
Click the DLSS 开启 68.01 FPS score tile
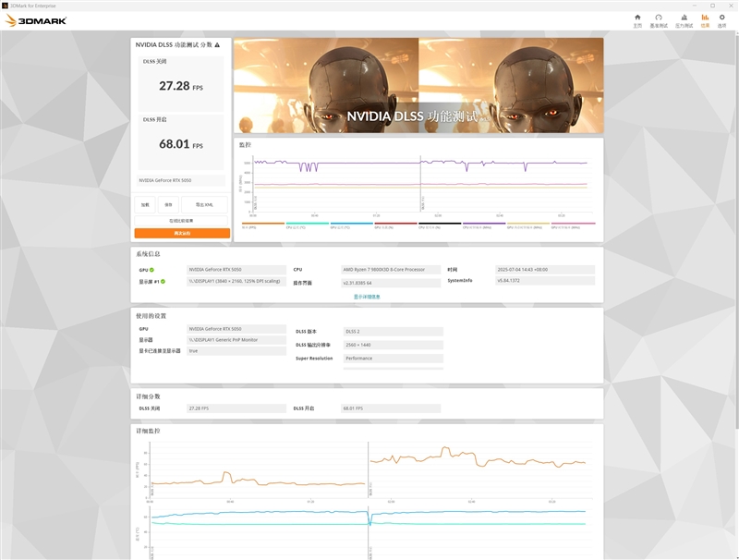181,142
